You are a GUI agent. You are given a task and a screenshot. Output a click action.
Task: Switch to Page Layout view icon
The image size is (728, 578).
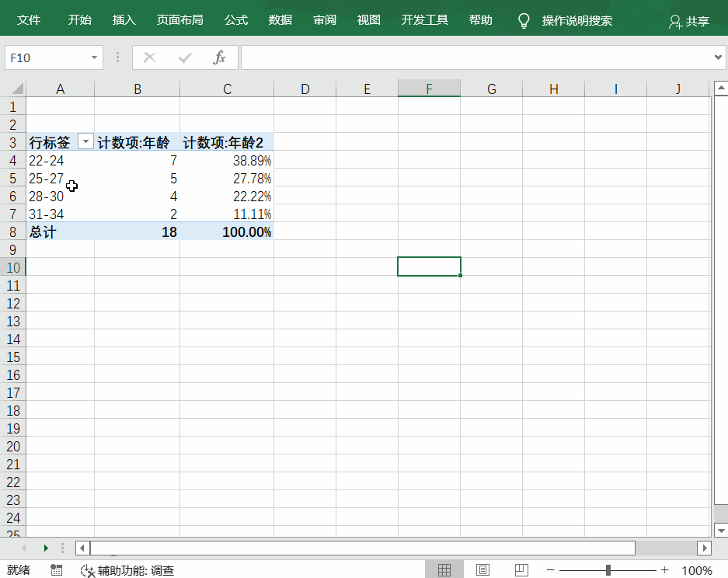(482, 569)
